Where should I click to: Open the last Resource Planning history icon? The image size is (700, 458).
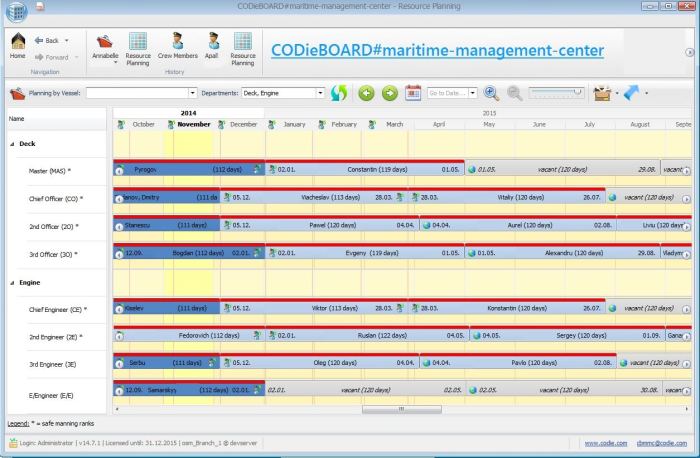(243, 49)
